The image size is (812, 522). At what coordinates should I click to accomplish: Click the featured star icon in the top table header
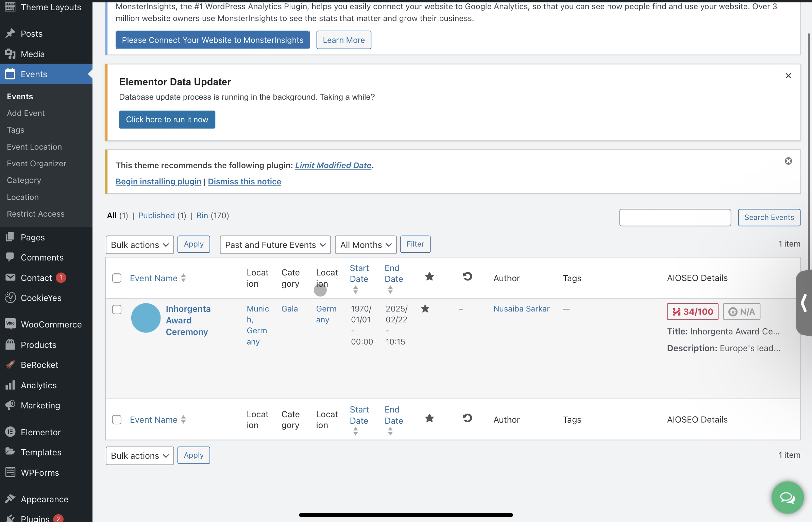tap(429, 277)
